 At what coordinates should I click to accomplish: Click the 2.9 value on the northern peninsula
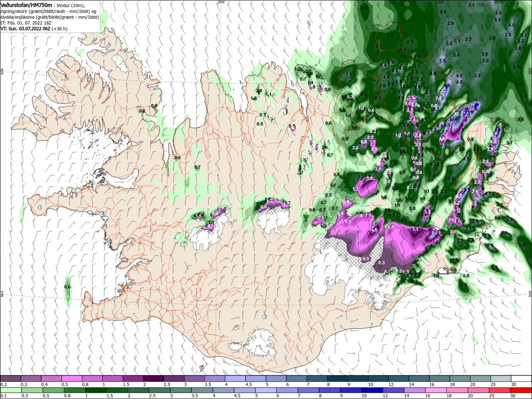tap(259, 91)
